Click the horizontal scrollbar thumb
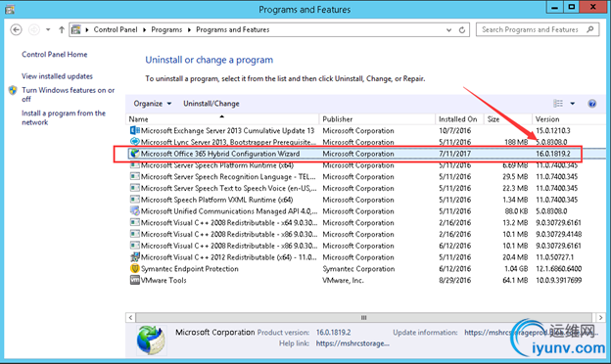611x364 pixels. point(363,317)
